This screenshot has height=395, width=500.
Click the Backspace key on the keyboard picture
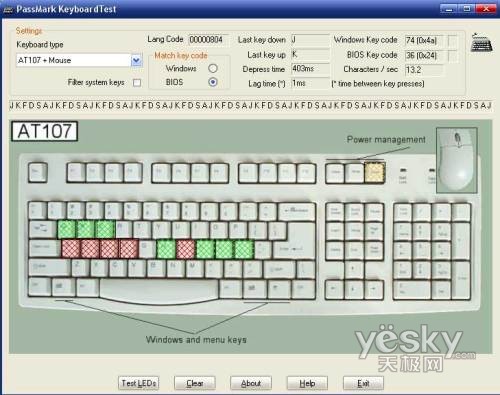point(297,211)
